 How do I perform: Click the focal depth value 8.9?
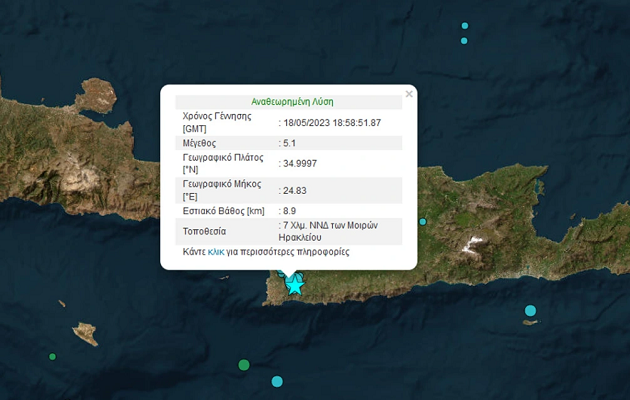pyautogui.click(x=291, y=211)
